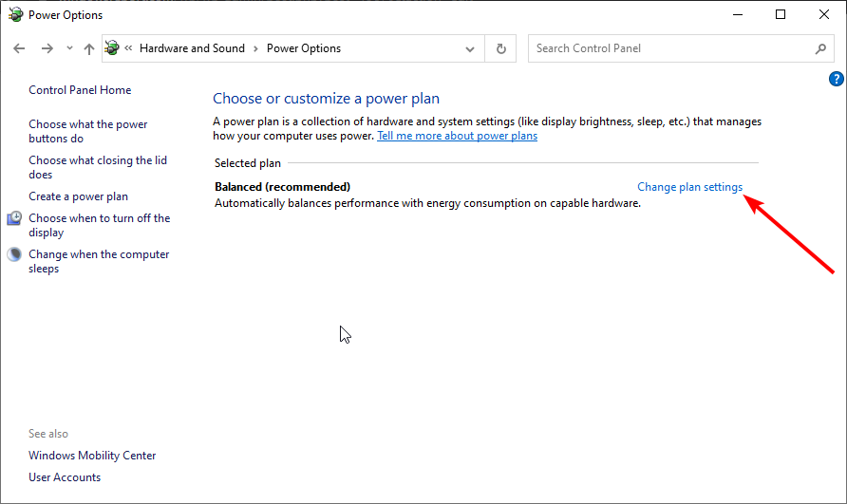Go up one level with up arrow
This screenshot has width=847, height=504.
[89, 48]
